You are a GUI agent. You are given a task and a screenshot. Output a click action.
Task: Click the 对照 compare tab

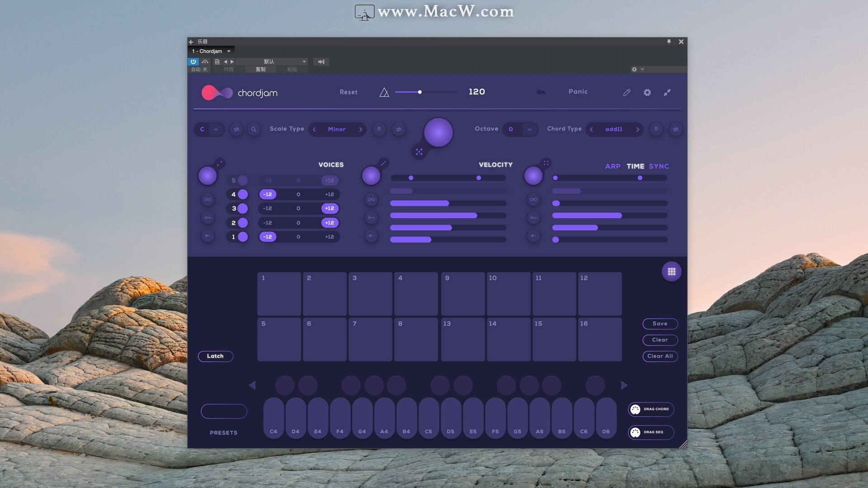[x=229, y=70]
